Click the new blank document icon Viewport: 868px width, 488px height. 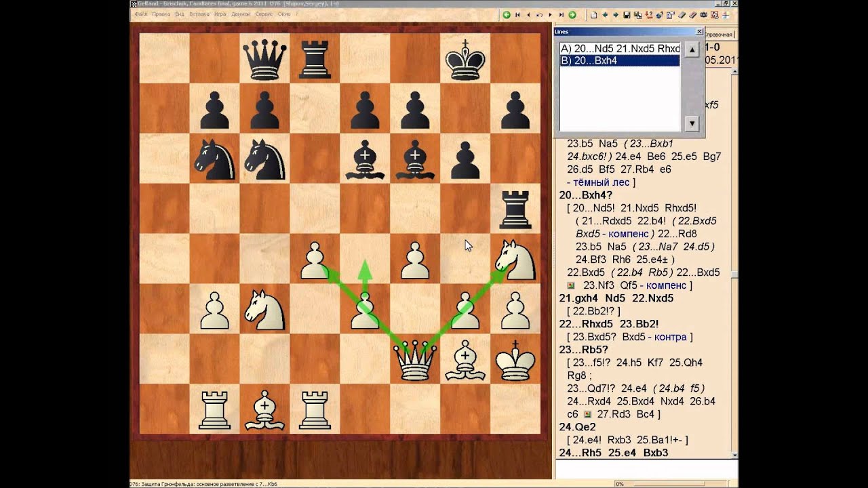coord(594,15)
